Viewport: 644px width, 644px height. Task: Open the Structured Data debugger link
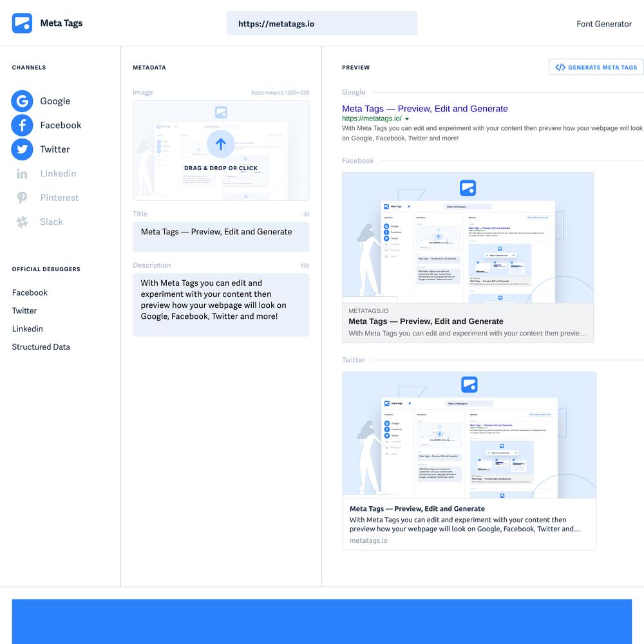point(41,346)
